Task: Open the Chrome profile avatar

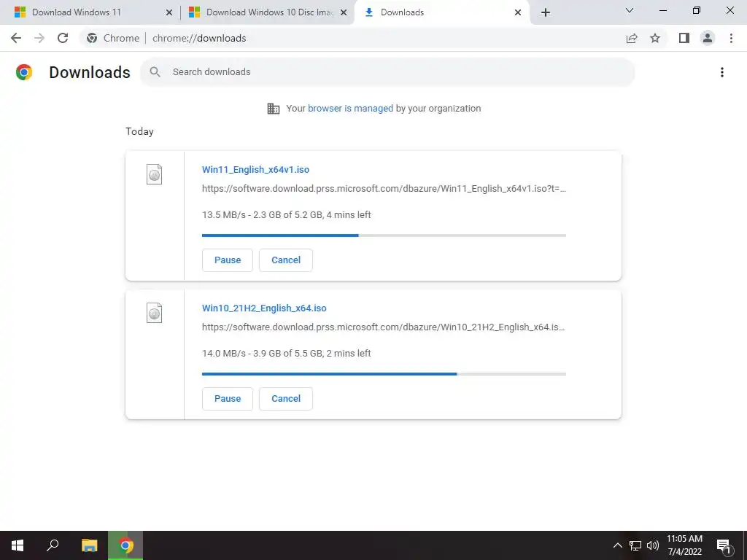Action: click(708, 38)
